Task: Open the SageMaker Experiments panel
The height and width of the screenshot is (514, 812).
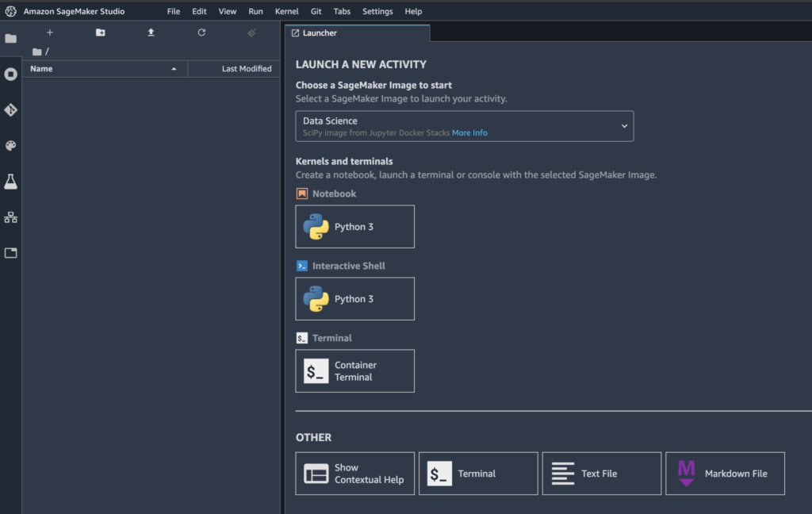Action: (10, 182)
